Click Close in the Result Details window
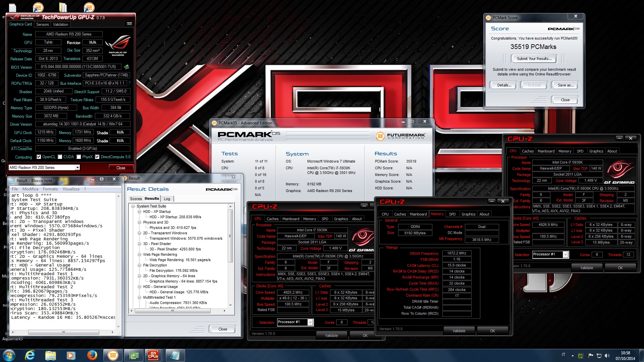644x362 pixels. pyautogui.click(x=223, y=329)
